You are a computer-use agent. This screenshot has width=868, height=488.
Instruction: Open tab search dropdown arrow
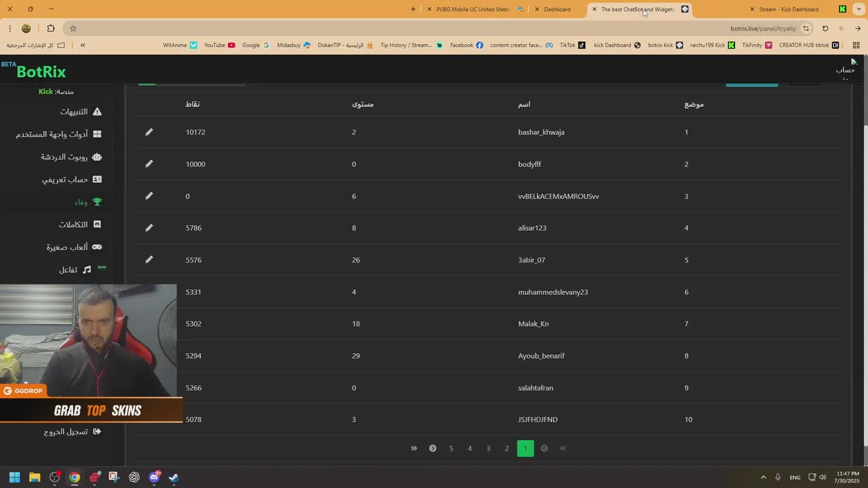(x=859, y=9)
